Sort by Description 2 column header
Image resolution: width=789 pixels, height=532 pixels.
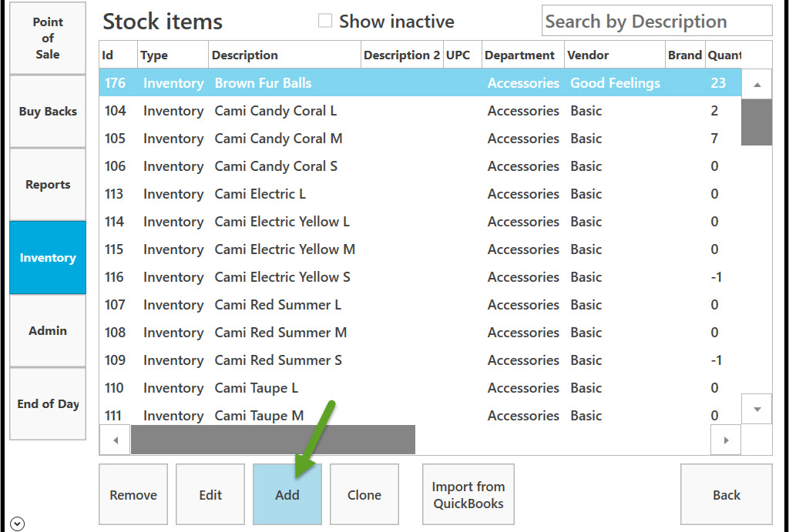point(402,55)
